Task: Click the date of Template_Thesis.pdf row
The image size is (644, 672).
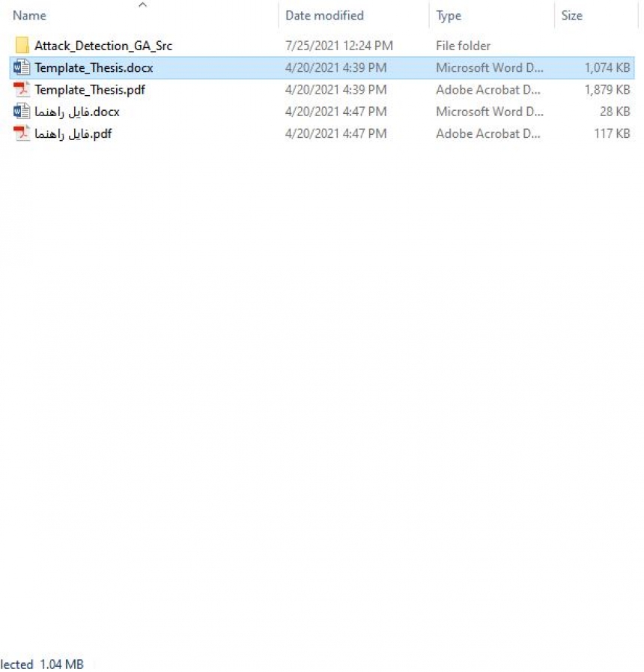Action: click(x=336, y=90)
